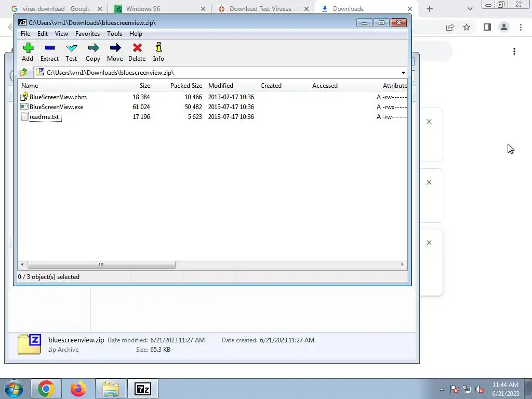
Task: Click the Extract toolbar icon
Action: click(49, 48)
